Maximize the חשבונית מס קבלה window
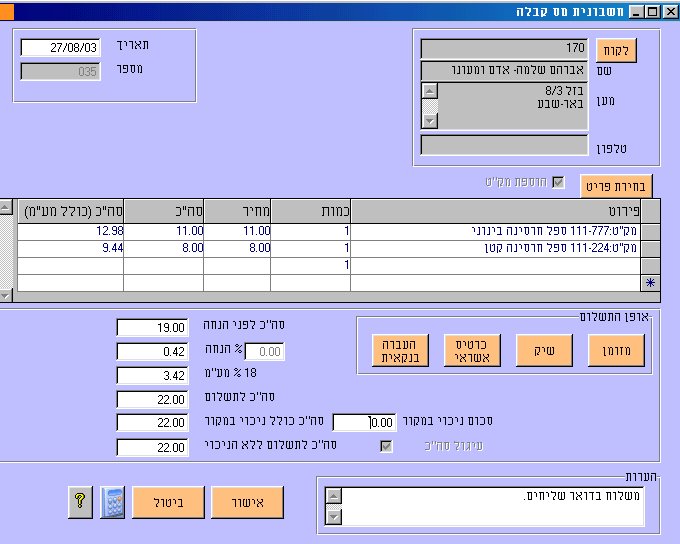This screenshot has height=544, width=680. pyautogui.click(x=652, y=12)
